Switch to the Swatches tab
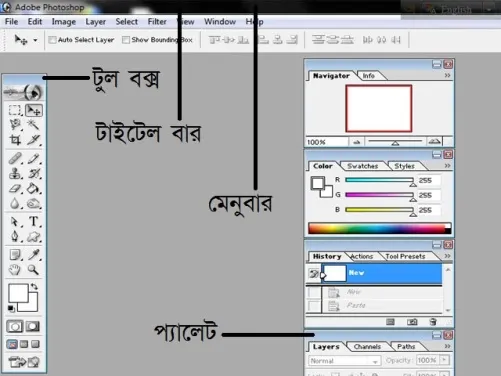The width and height of the screenshot is (501, 376). click(x=363, y=166)
